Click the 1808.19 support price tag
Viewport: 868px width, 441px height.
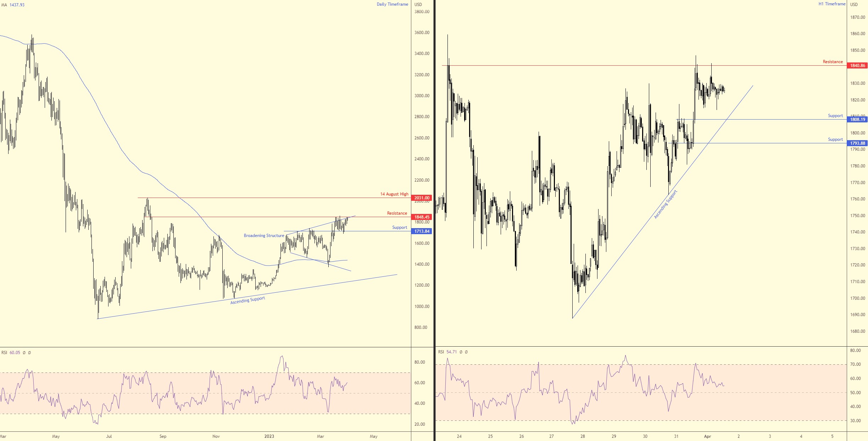point(857,120)
